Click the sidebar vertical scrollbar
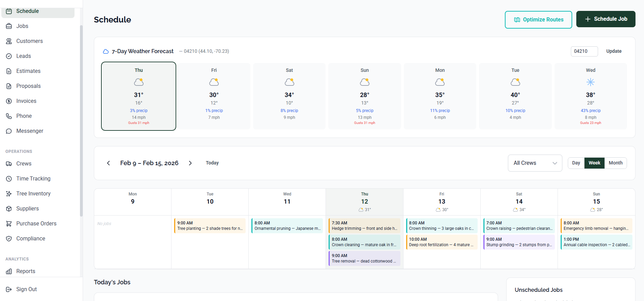Viewport: 644px width, 301px height. [81, 121]
